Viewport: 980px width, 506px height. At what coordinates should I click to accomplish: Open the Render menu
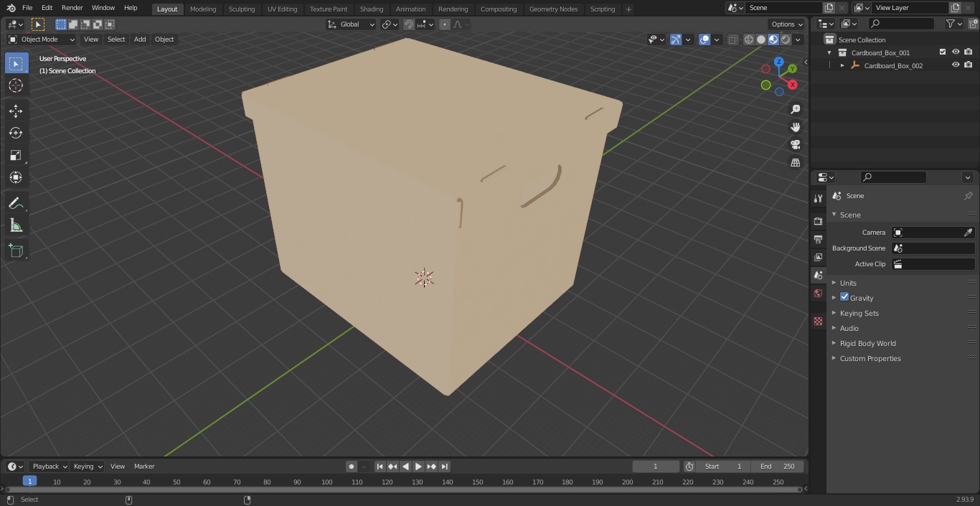pyautogui.click(x=72, y=8)
